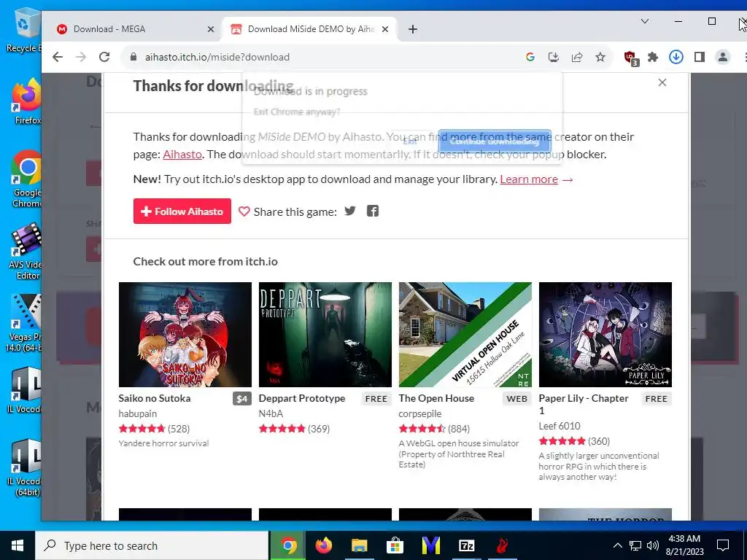Select the Google Chrome desktop shortcut
The width and height of the screenshot is (747, 560).
pyautogui.click(x=26, y=179)
